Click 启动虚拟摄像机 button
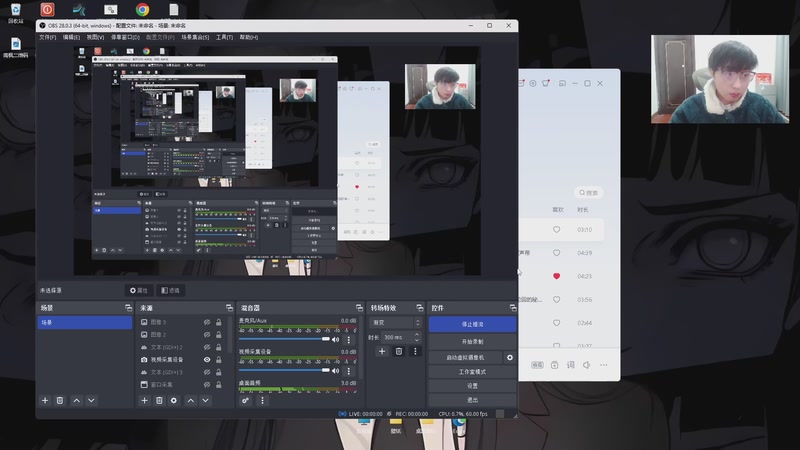 pyautogui.click(x=465, y=358)
